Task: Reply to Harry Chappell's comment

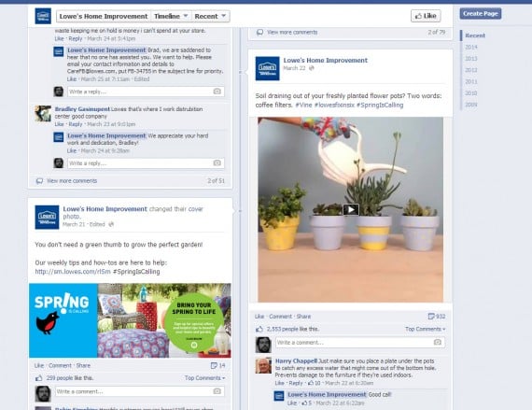Action: pyautogui.click(x=296, y=383)
